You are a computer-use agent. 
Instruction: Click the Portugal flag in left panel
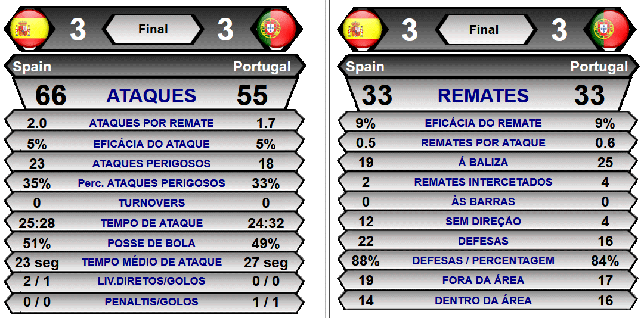pos(276,29)
